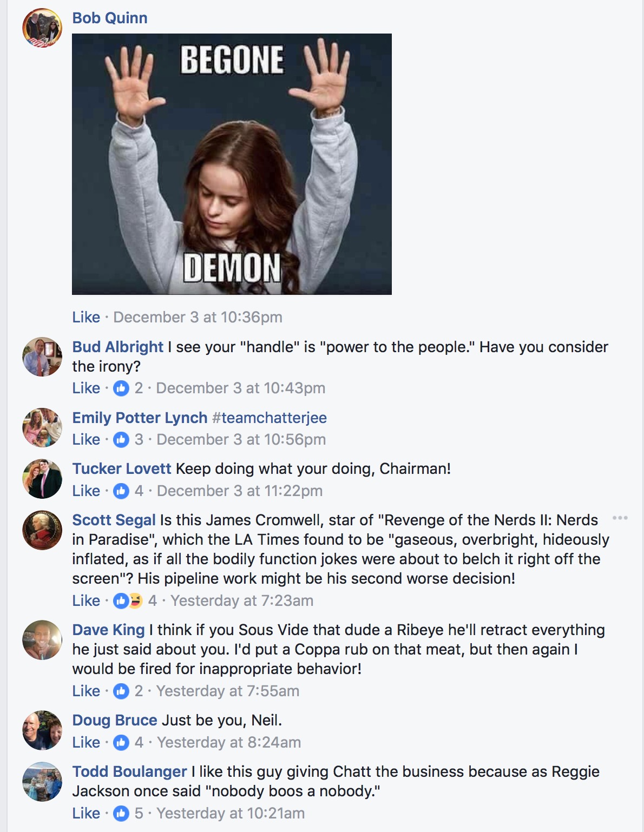Open the #teamchatterjee hashtag
Image resolution: width=644 pixels, height=832 pixels.
pos(270,418)
